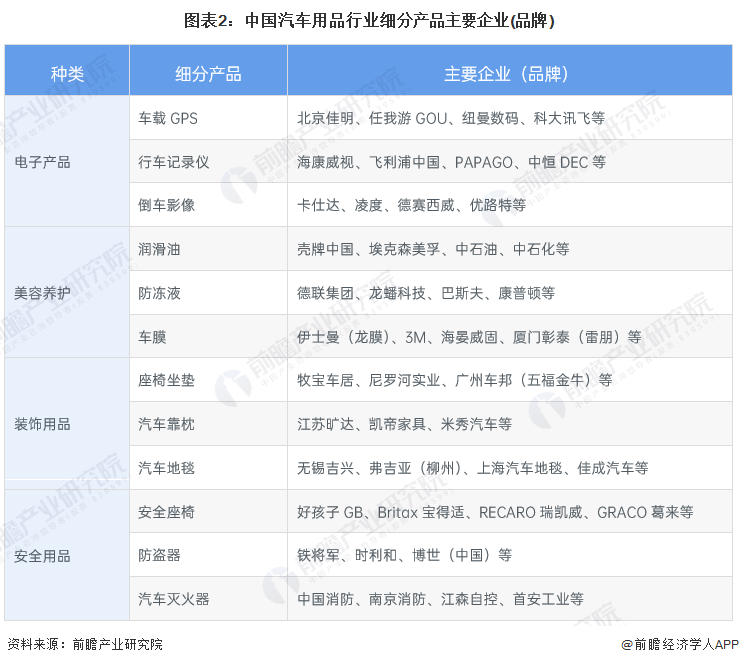Select the 美容养护 category cell

[43, 293]
